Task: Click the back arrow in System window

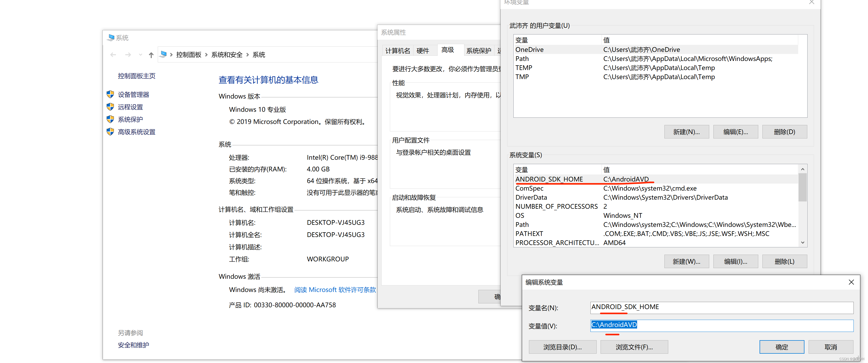Action: pos(113,55)
